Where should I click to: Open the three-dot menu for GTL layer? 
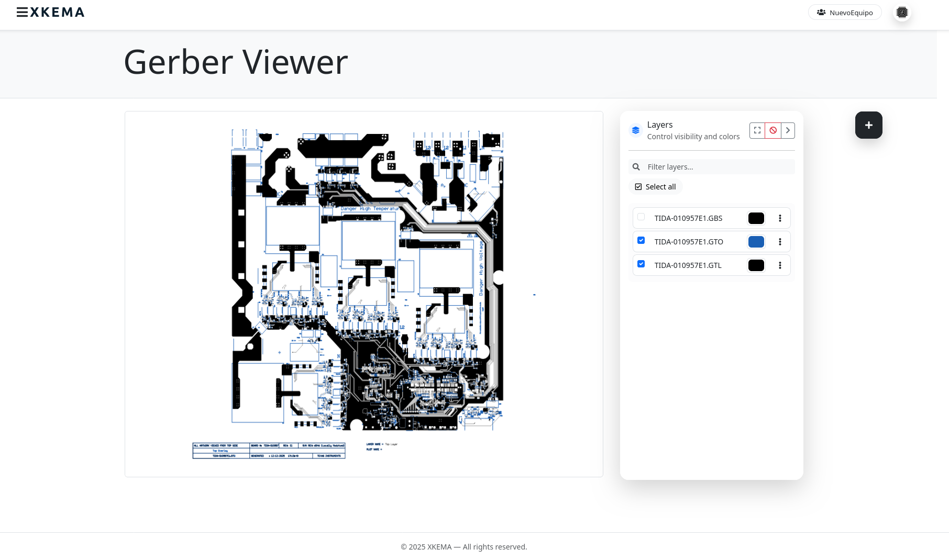tap(780, 265)
